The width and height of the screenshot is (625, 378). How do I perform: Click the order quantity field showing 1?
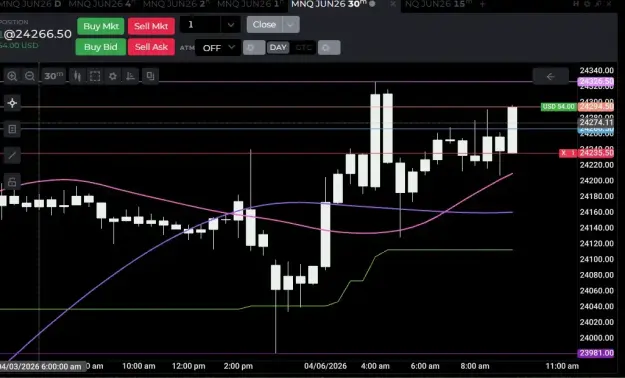tap(200, 25)
